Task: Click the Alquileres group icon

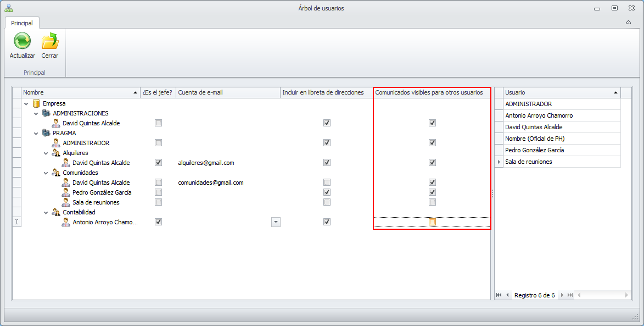Action: (56, 153)
